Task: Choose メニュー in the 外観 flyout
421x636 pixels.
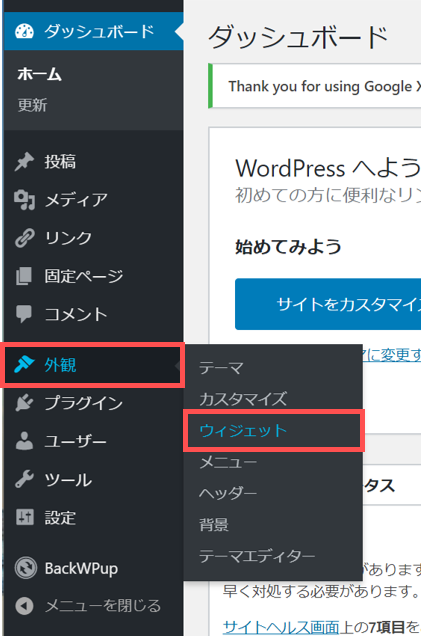Action: pyautogui.click(x=228, y=462)
